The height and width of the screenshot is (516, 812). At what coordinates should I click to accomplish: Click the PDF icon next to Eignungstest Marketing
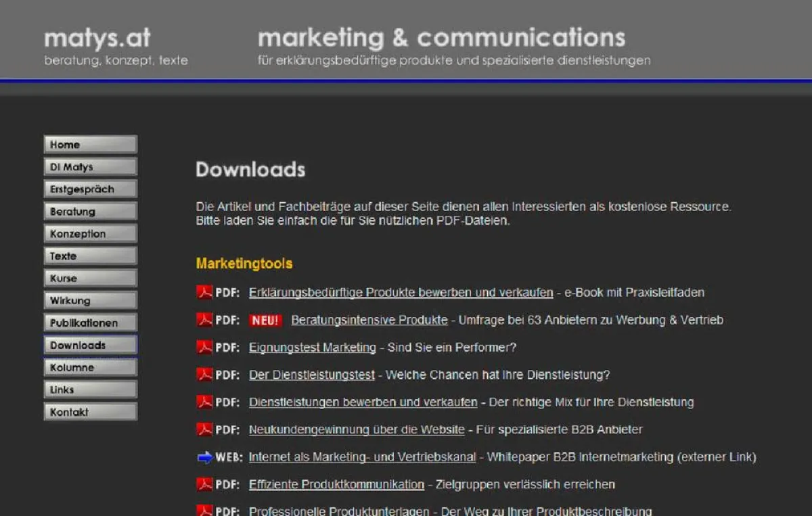click(203, 347)
